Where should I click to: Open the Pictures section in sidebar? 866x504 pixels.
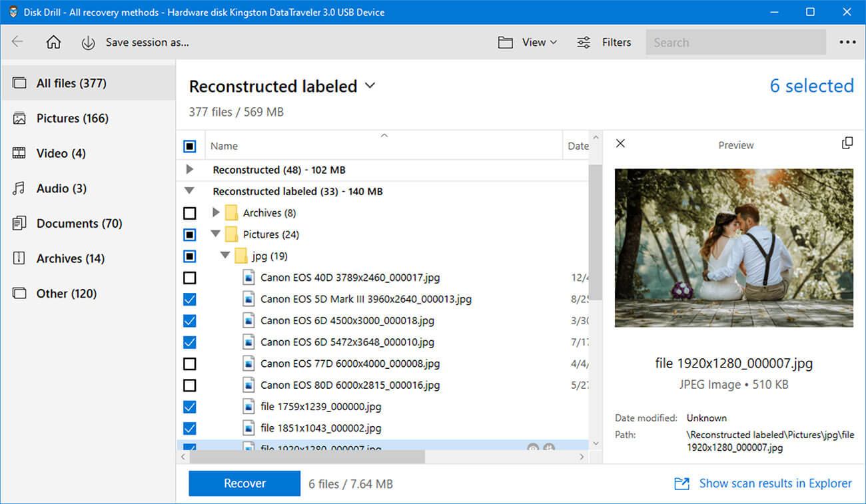[60, 118]
